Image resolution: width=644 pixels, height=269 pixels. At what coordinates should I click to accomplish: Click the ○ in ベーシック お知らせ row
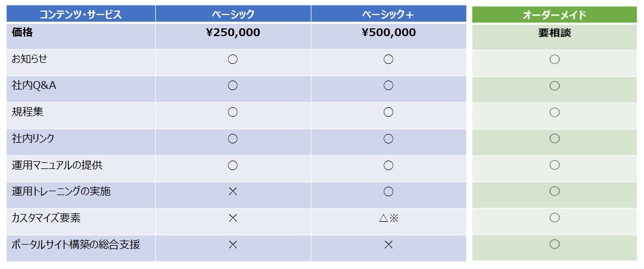point(233,59)
